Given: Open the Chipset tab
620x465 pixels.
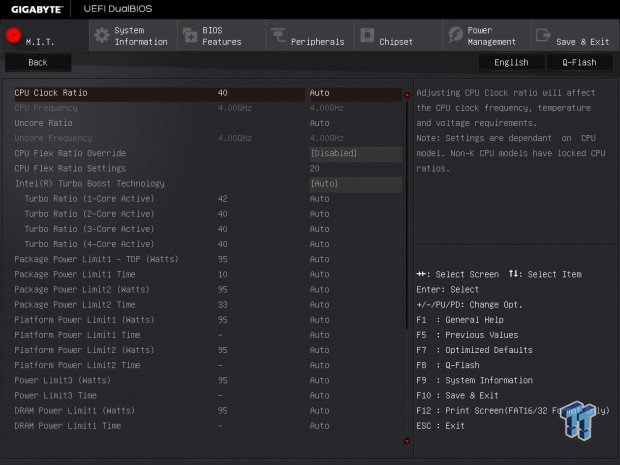Looking at the screenshot, I should pyautogui.click(x=398, y=35).
